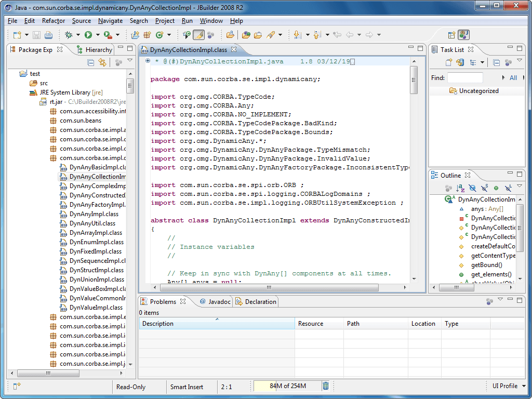
Task: Toggle Link with Editor in Package Explorer
Action: pyautogui.click(x=102, y=62)
